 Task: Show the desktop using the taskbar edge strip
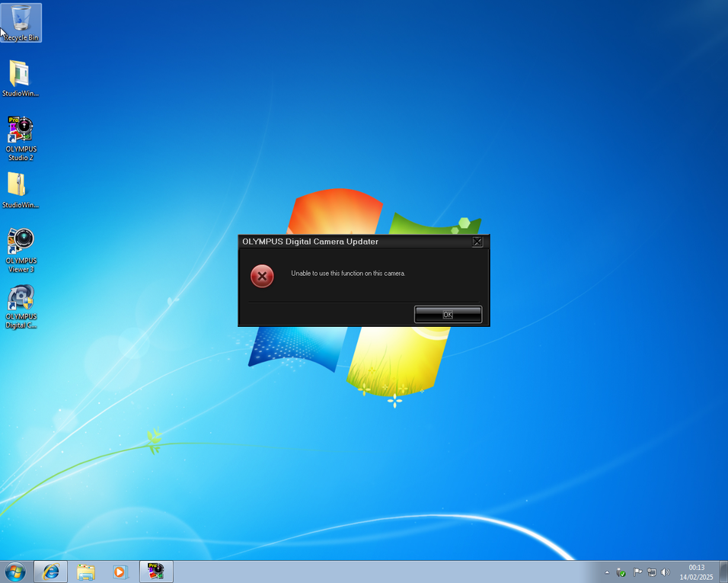coord(726,572)
